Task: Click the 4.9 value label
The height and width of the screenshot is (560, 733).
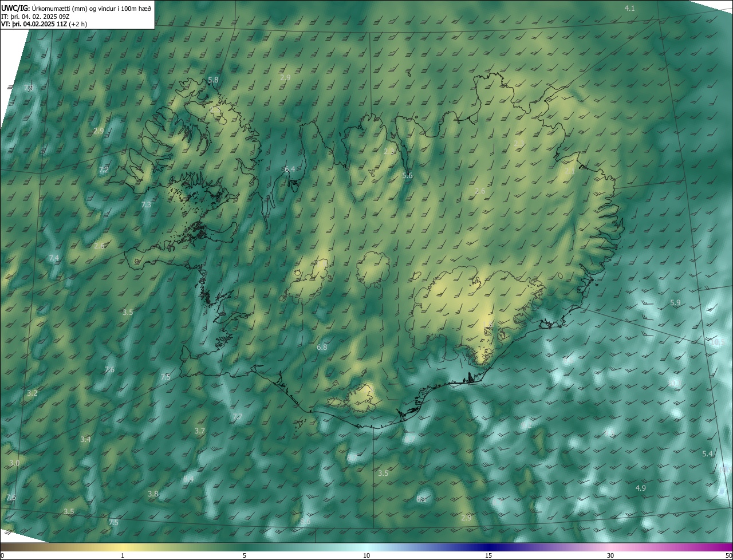Action: (x=641, y=488)
